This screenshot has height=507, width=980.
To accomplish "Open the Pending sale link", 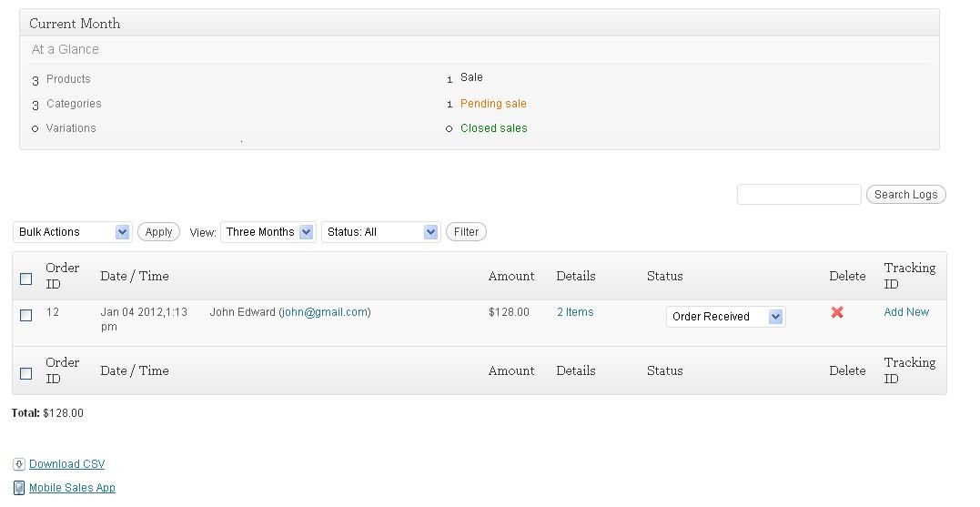I will coord(493,104).
